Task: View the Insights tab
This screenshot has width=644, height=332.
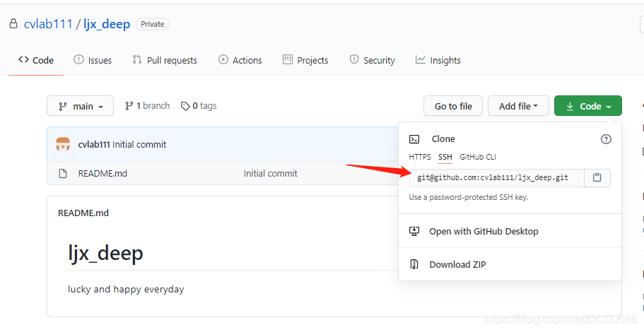Action: [438, 60]
